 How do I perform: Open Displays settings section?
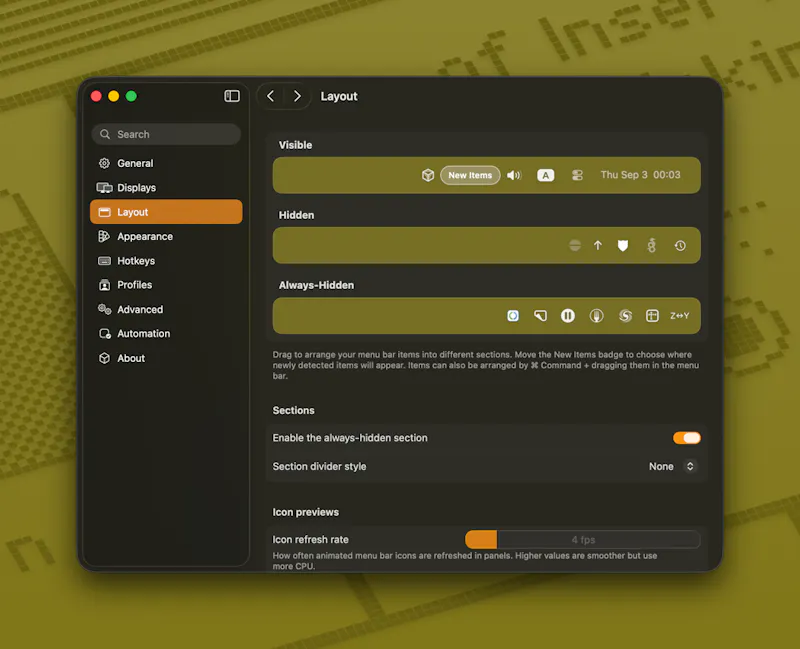tap(166, 188)
